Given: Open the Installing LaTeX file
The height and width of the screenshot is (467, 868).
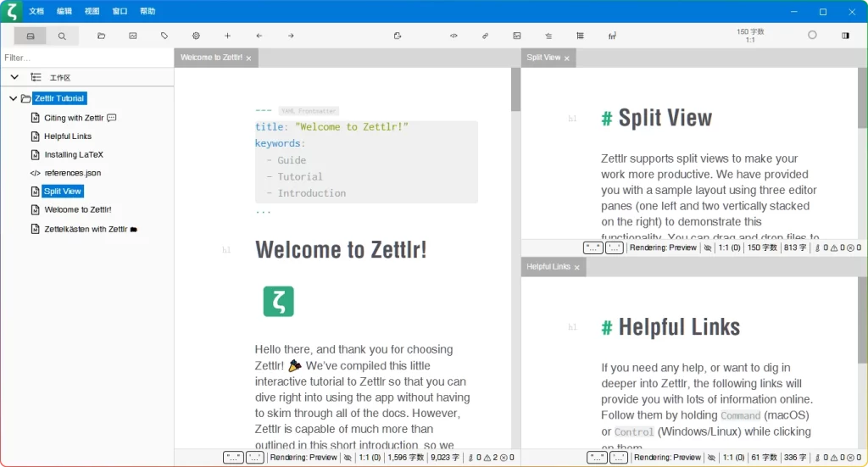Looking at the screenshot, I should pyautogui.click(x=73, y=155).
